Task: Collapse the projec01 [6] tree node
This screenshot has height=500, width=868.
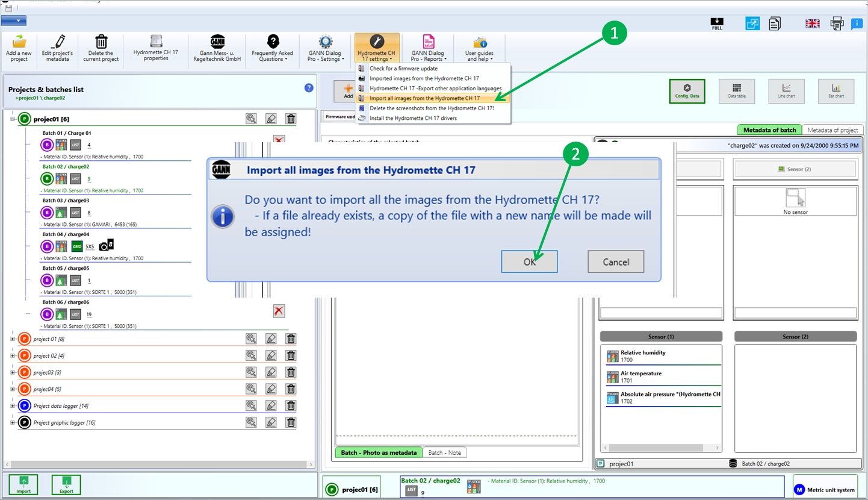Action: pyautogui.click(x=12, y=119)
